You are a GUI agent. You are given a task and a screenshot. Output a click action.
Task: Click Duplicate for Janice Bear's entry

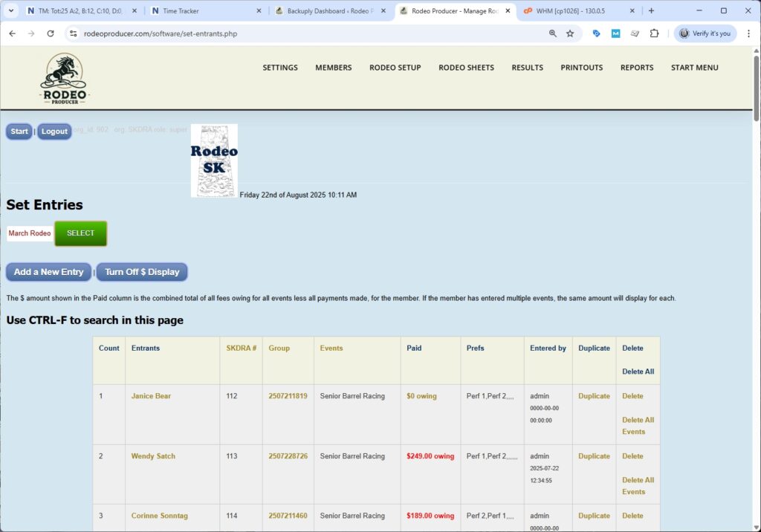[594, 396]
